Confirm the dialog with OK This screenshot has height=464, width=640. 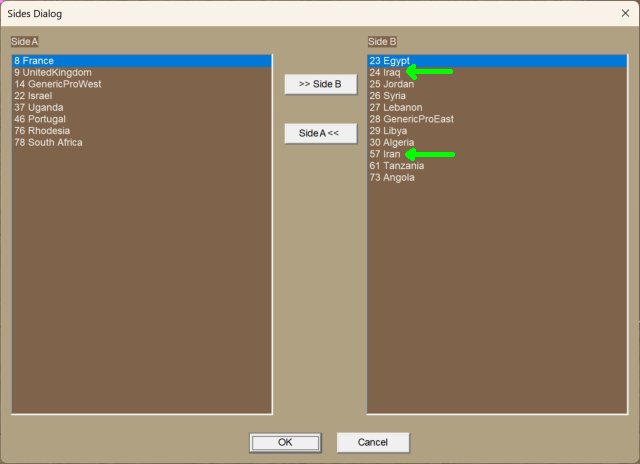[x=285, y=442]
